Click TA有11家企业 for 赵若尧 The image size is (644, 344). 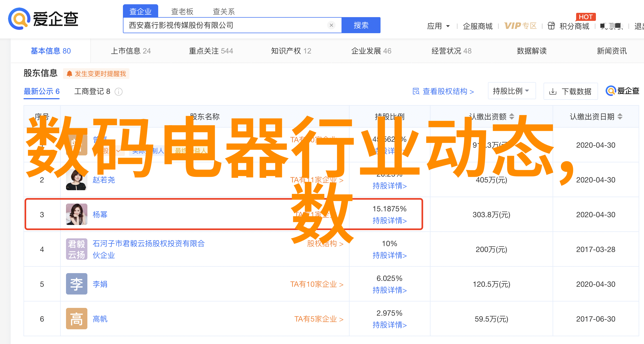tap(317, 180)
